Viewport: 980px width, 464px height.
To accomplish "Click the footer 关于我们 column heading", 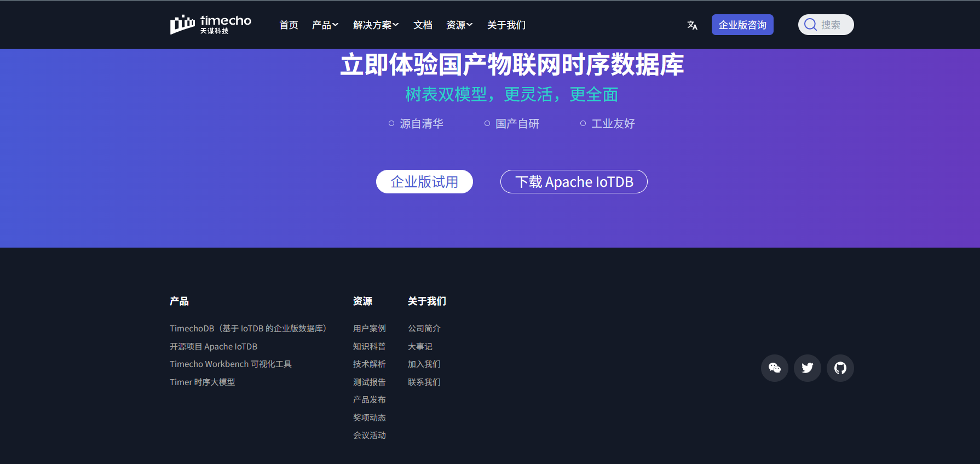I will point(427,301).
